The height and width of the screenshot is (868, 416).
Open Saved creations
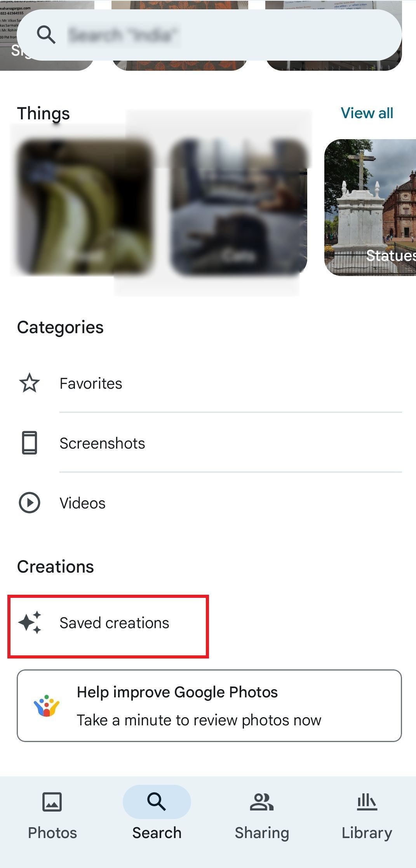(x=114, y=623)
